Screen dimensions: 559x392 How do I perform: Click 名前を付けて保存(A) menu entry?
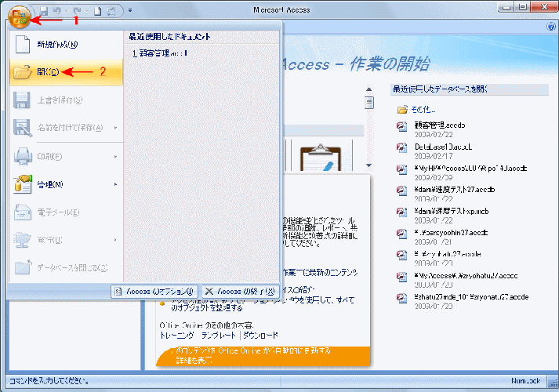coord(66,128)
